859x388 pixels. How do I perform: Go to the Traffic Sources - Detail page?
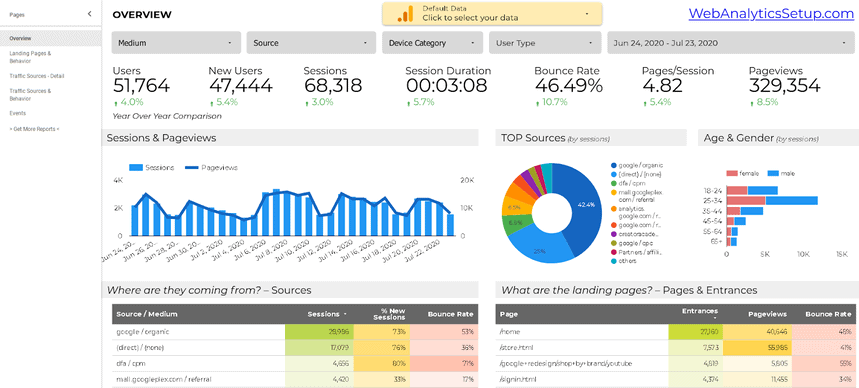click(37, 76)
